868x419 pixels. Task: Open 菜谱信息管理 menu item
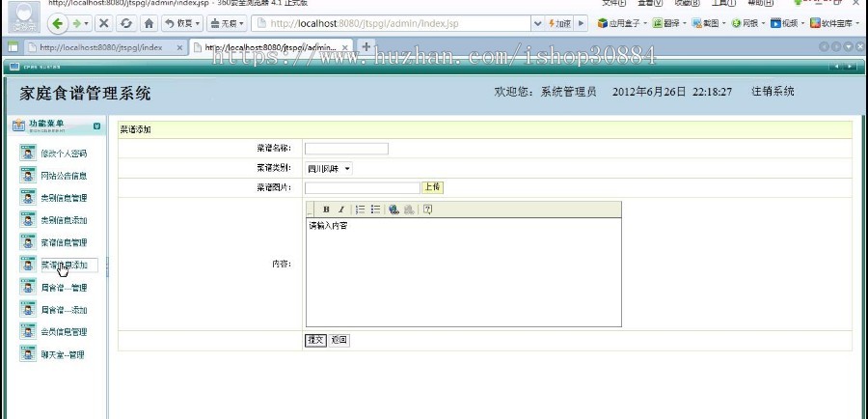[x=64, y=242]
